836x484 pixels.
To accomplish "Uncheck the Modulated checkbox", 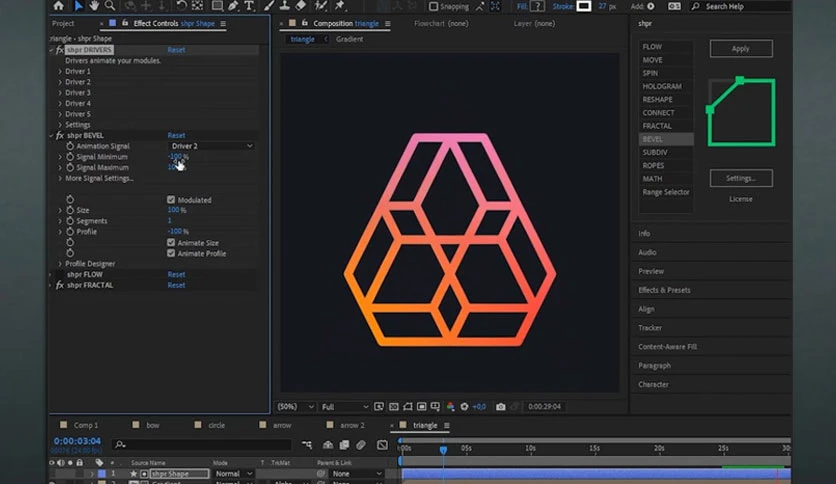I will click(171, 199).
